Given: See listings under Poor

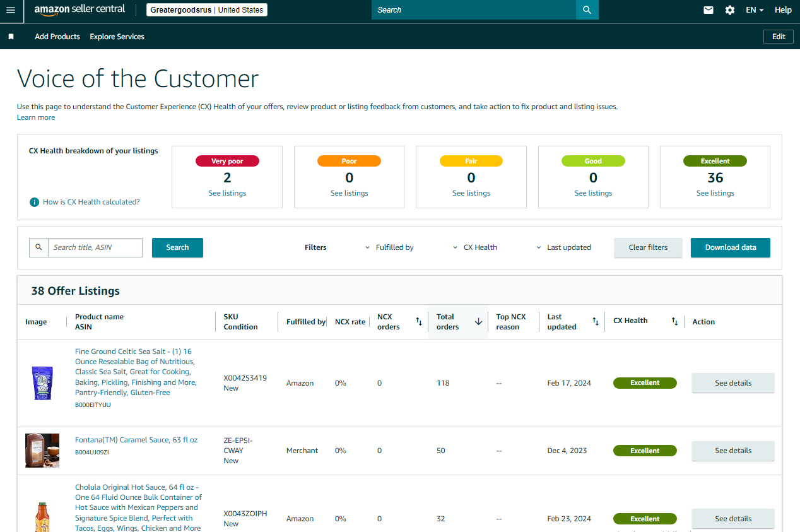Looking at the screenshot, I should pos(349,193).
